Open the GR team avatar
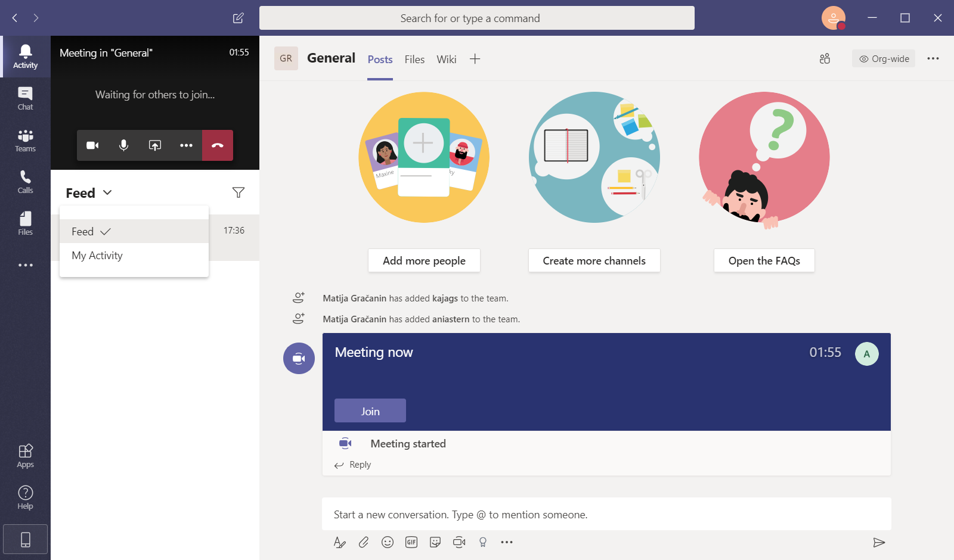954x560 pixels. tap(286, 58)
